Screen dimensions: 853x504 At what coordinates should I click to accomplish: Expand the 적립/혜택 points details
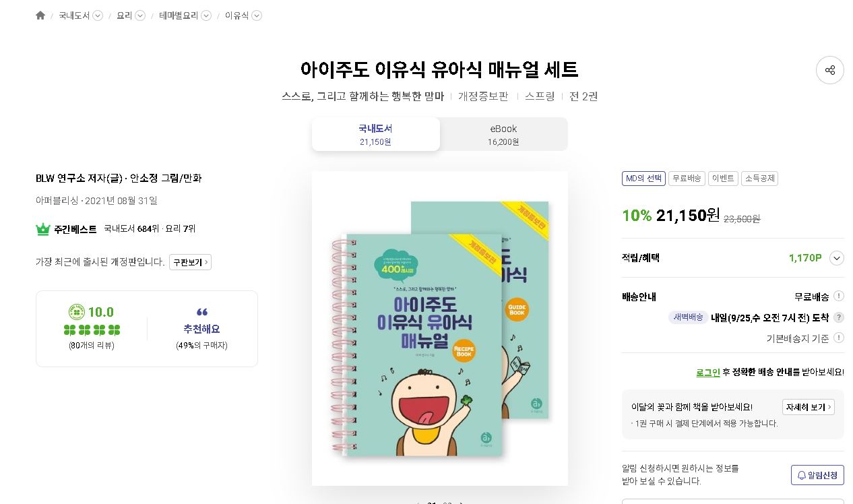click(x=837, y=258)
